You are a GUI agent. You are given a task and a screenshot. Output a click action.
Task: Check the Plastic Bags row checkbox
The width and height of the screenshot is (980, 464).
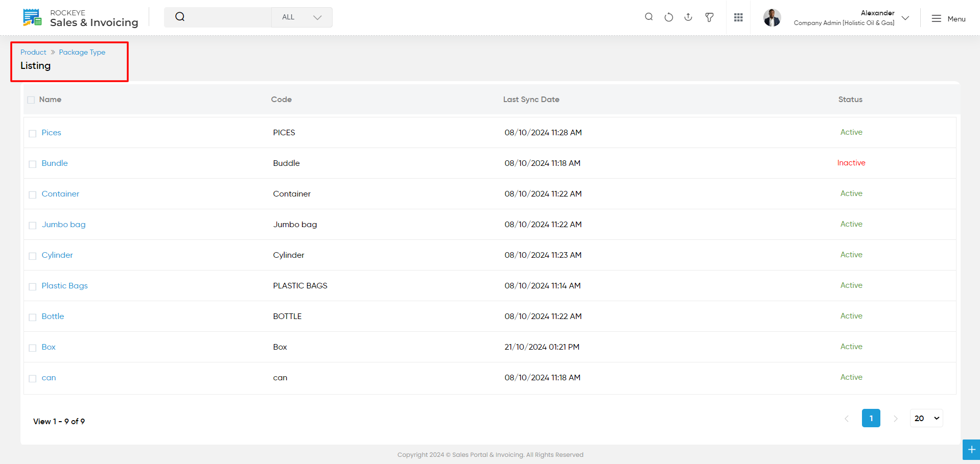pos(33,286)
